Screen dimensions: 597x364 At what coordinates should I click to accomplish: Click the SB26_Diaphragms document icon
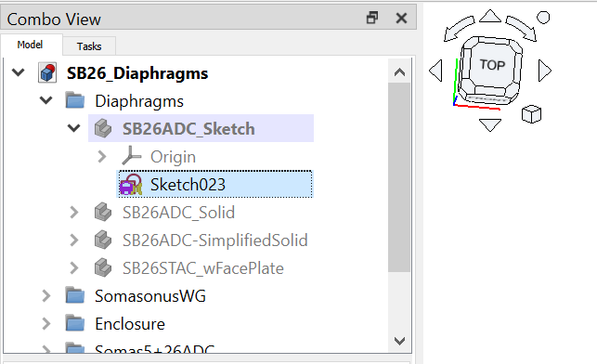pyautogui.click(x=47, y=72)
